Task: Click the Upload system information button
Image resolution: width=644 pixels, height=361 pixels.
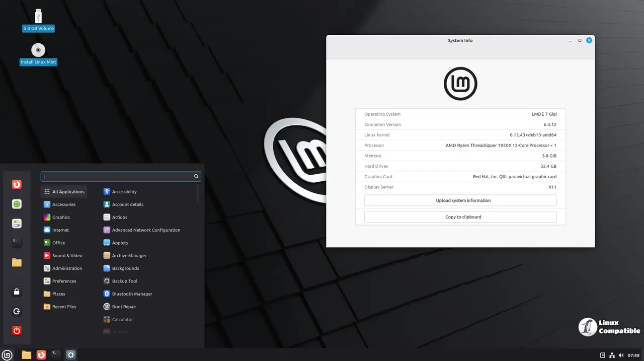Action: pyautogui.click(x=460, y=200)
